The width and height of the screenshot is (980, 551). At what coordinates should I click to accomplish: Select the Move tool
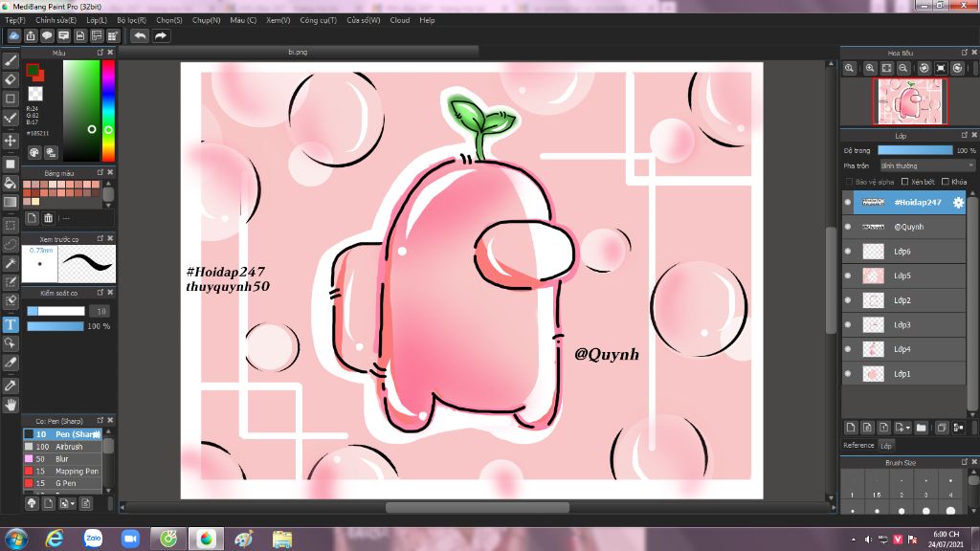point(10,141)
